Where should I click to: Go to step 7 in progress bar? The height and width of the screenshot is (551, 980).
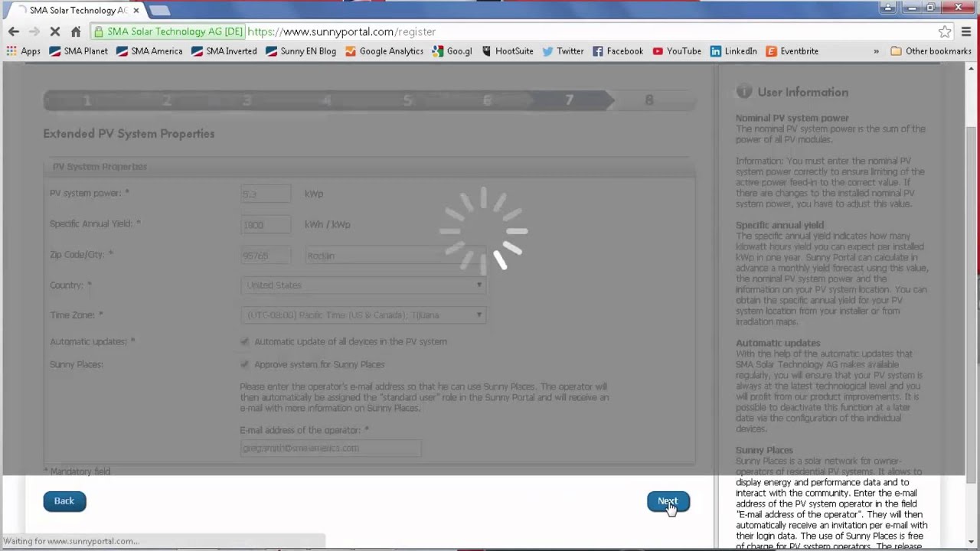coord(569,100)
